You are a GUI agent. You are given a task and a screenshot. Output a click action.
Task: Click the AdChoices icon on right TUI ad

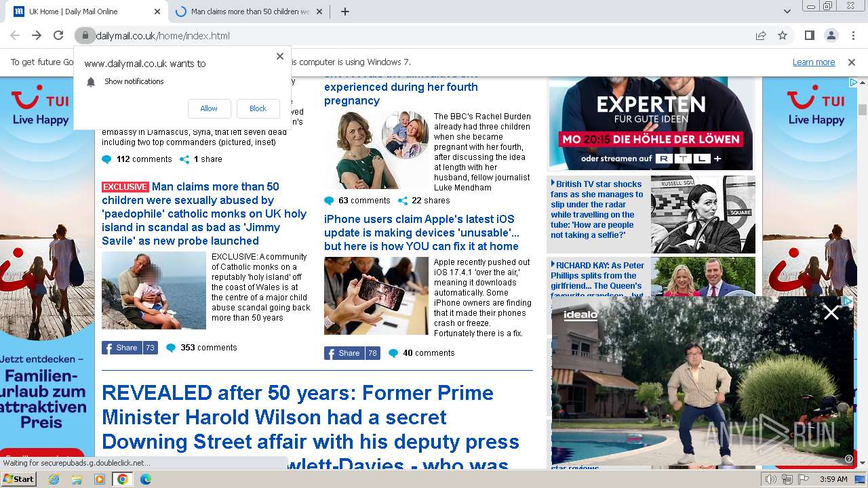point(853,82)
